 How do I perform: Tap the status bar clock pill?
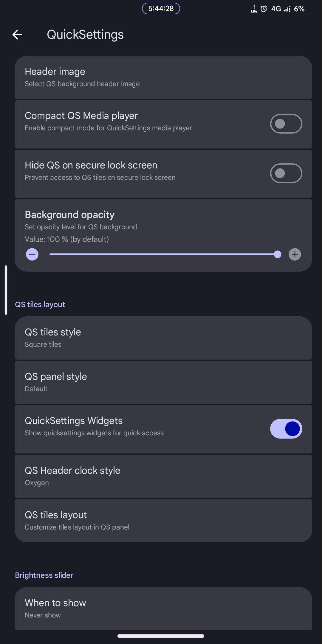161,8
